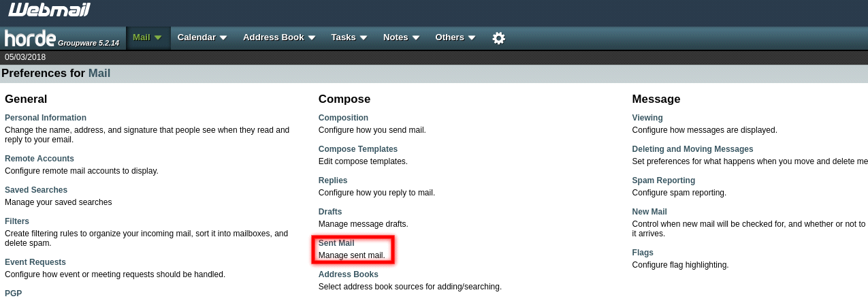Open the Address Book dropdown

tap(279, 37)
